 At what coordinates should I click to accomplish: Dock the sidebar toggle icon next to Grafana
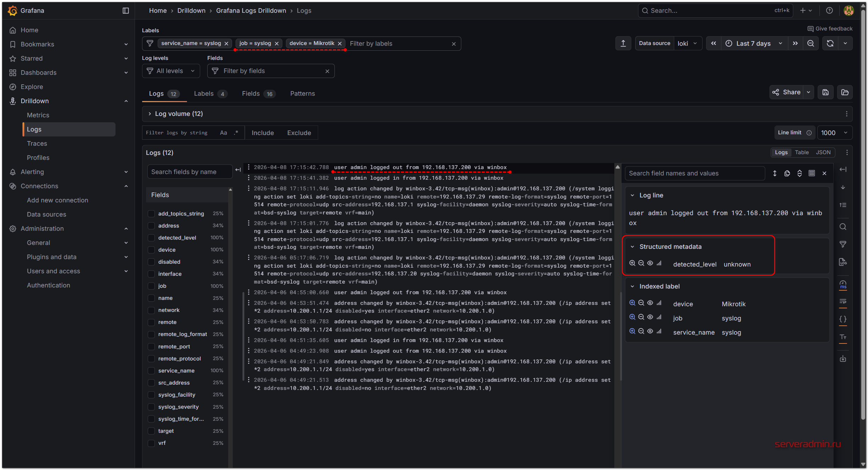[126, 11]
